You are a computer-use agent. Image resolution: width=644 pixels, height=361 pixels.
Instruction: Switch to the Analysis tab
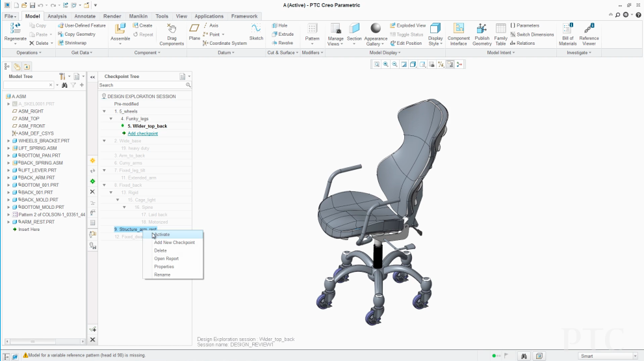click(x=57, y=16)
